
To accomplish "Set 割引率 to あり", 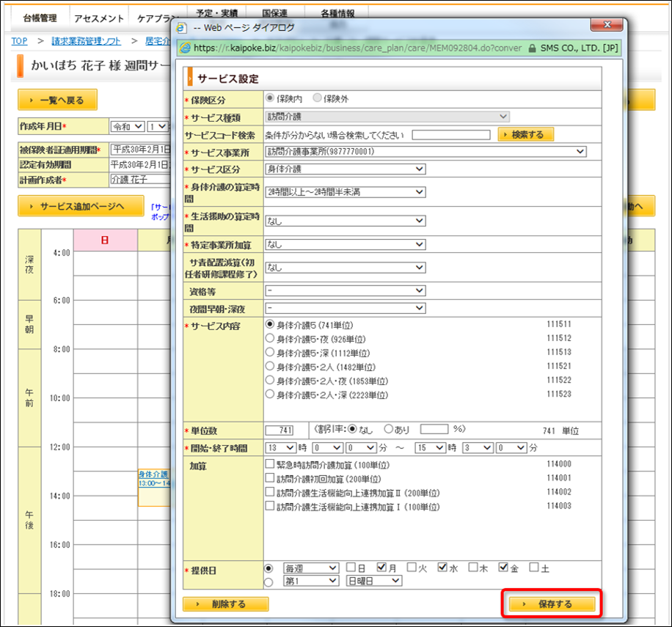I will pos(388,428).
